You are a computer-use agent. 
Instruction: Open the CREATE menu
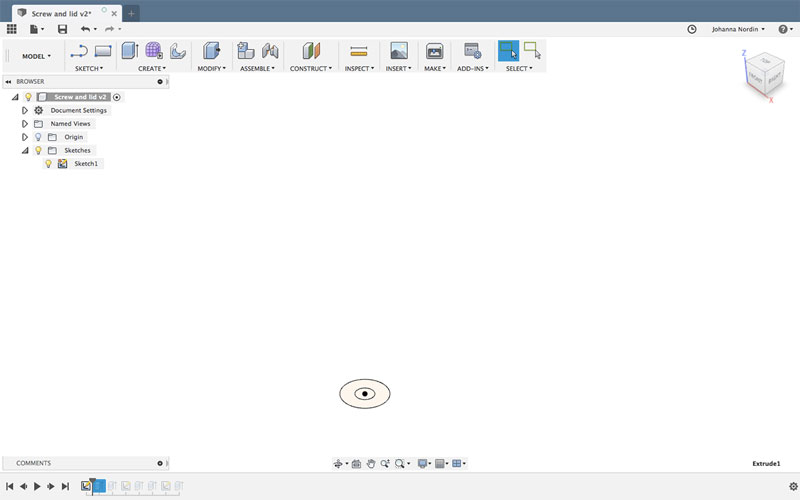(152, 68)
